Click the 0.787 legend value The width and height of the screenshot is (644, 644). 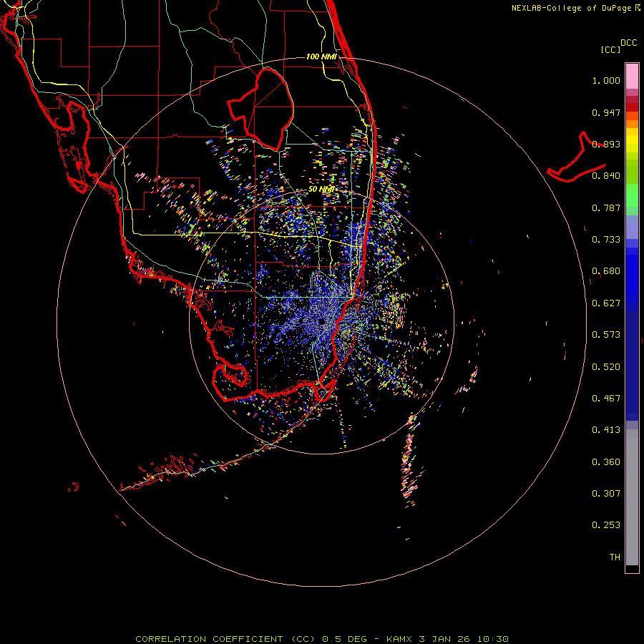[x=606, y=208]
